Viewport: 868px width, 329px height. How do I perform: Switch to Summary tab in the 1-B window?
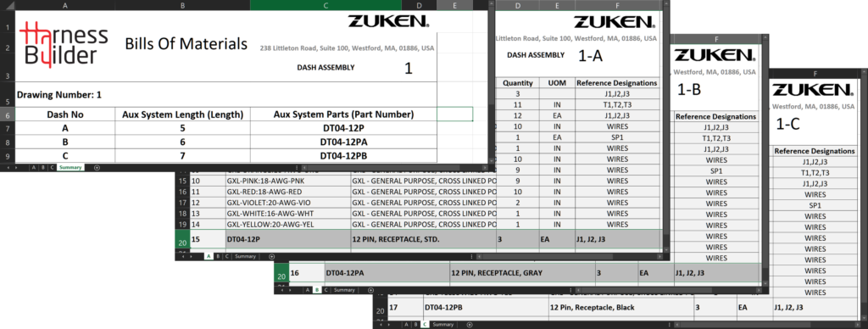point(344,290)
